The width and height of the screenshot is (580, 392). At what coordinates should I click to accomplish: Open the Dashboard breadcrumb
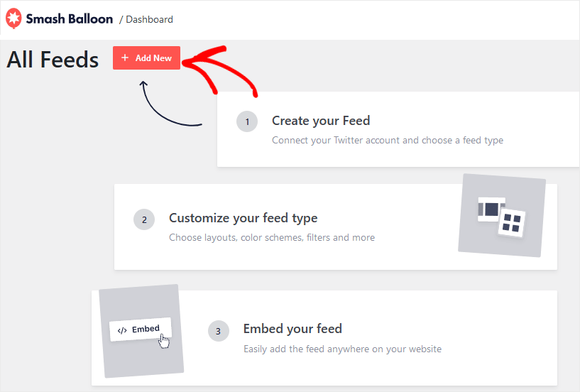pyautogui.click(x=149, y=19)
